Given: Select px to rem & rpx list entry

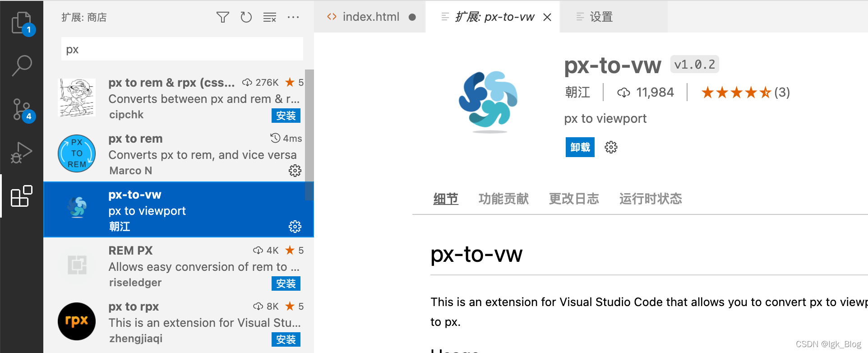Looking at the screenshot, I should coord(174,98).
